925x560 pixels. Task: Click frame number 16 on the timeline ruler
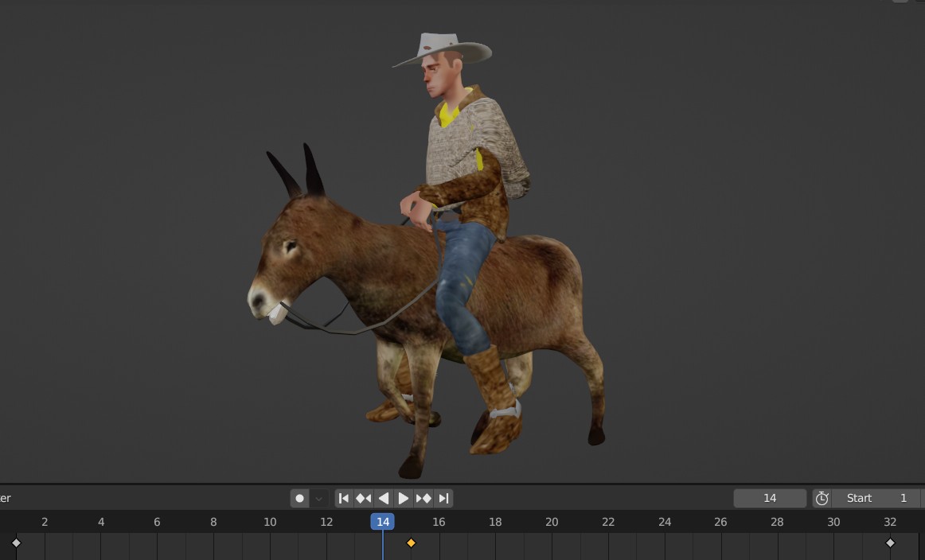point(439,522)
